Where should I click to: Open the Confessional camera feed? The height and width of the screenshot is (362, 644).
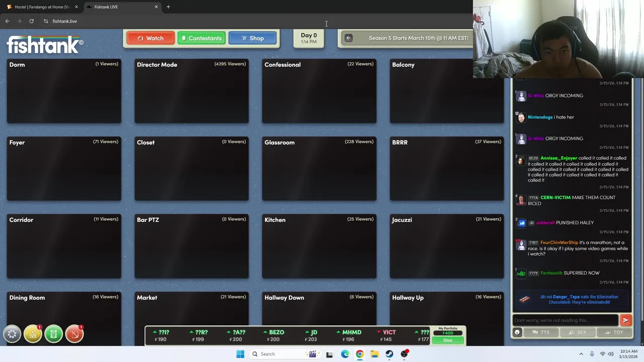click(x=319, y=91)
